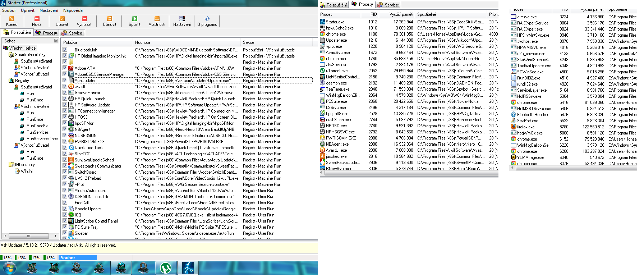The height and width of the screenshot is (279, 644).
Task: Select Win.ini under INI soubory
Action: point(27,171)
